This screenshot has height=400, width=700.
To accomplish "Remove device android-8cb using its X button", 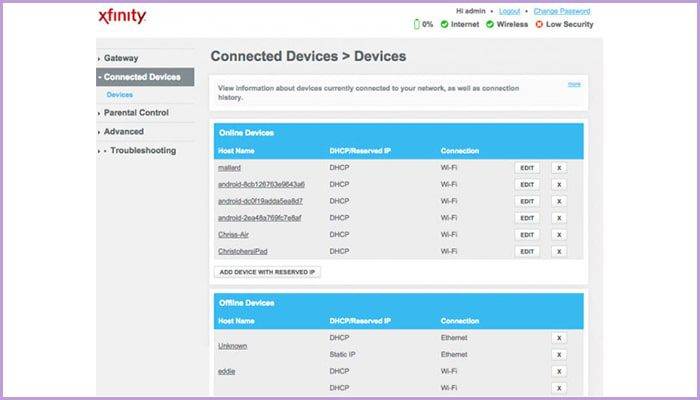I will click(559, 184).
